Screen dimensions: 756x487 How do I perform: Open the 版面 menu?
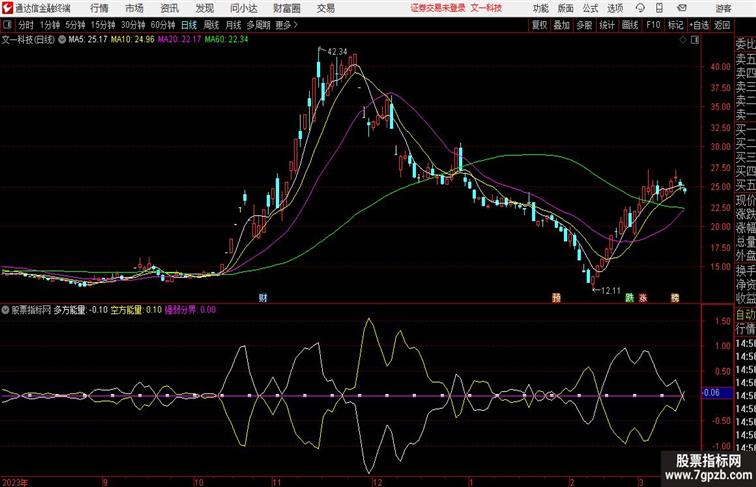(566, 8)
